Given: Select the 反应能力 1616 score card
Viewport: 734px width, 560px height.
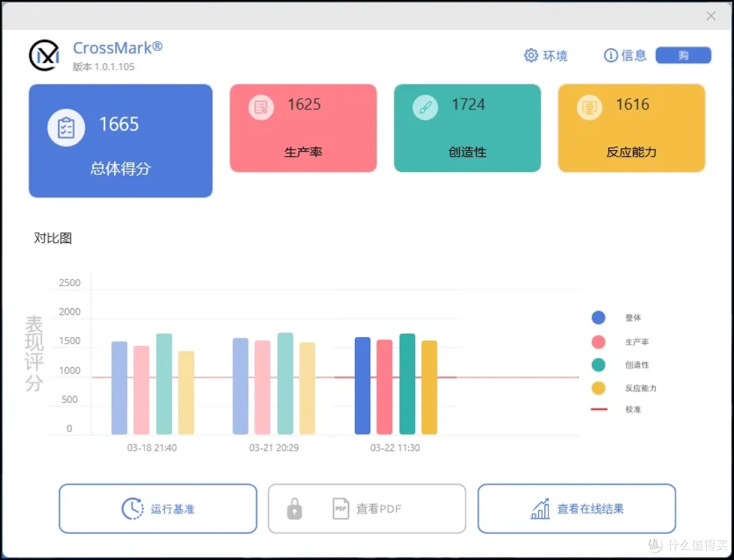Looking at the screenshot, I should (631, 128).
